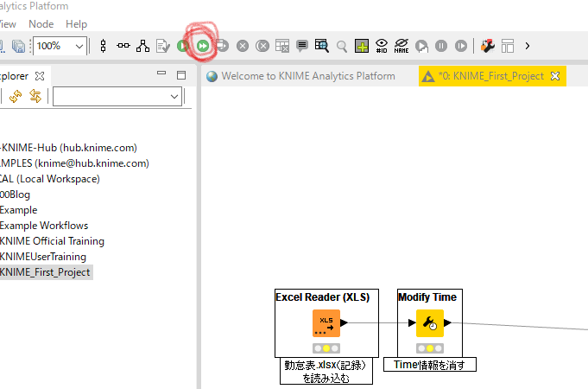Select EXAMPLES (knime@hub.knime.com) entry
The width and height of the screenshot is (588, 389).
[74, 163]
